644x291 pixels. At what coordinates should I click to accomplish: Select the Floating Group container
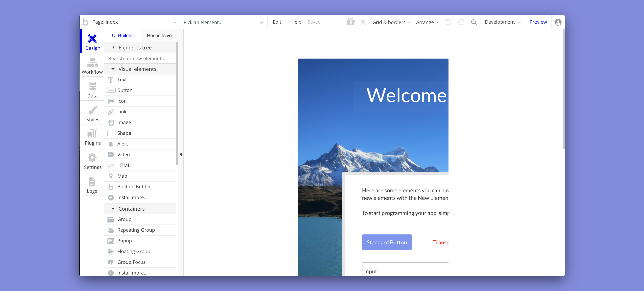[140, 252]
